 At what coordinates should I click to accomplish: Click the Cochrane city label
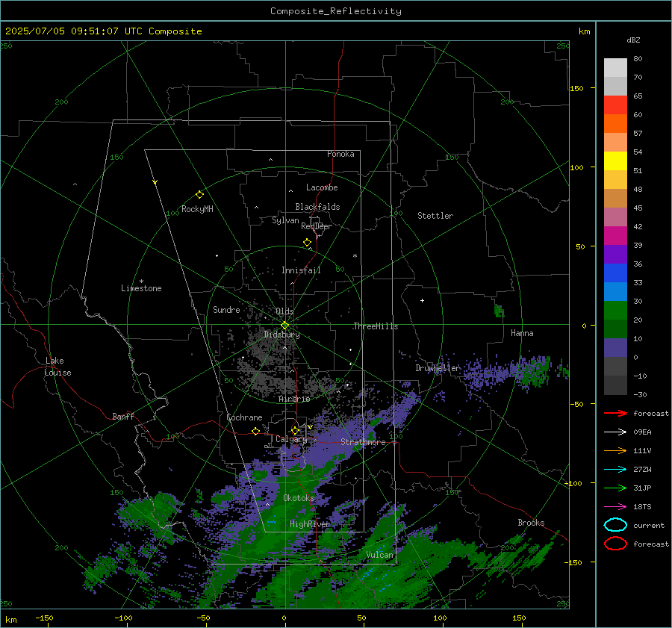coord(244,417)
